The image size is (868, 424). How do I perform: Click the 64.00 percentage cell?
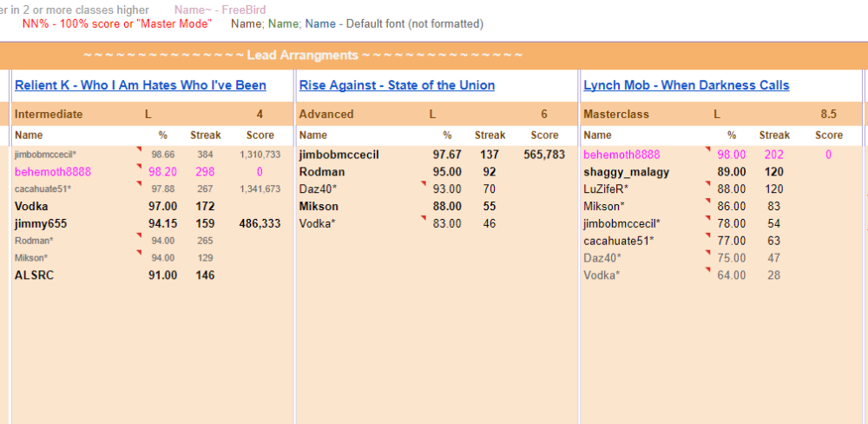point(731,275)
